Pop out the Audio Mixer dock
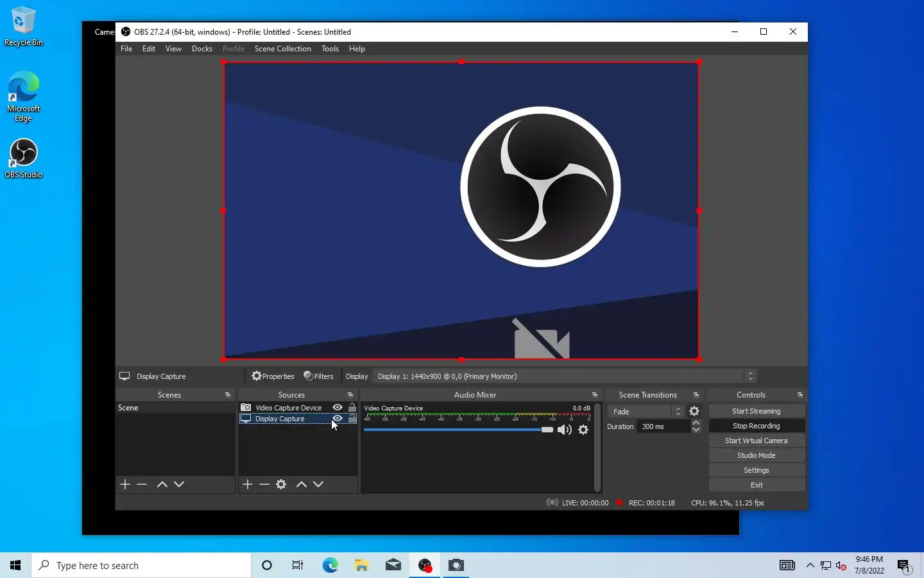The width and height of the screenshot is (924, 578). (594, 395)
